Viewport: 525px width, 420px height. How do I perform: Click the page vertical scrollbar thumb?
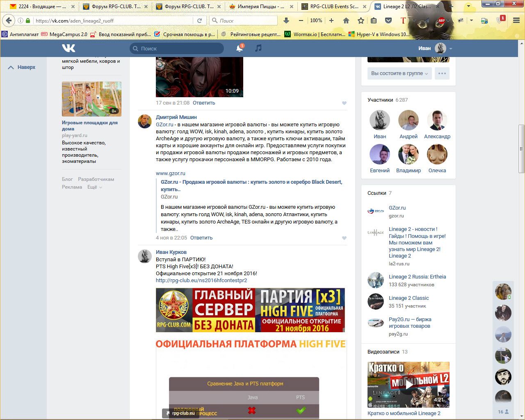pos(521,148)
